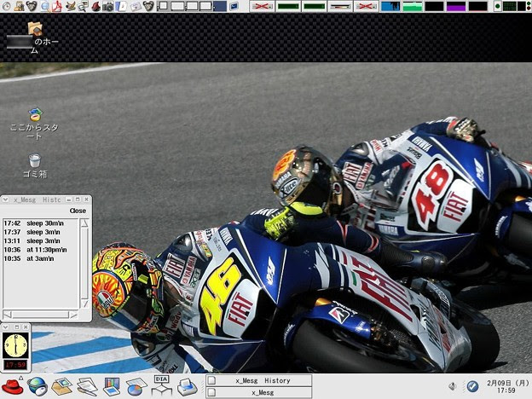The height and width of the screenshot is (399, 532).
Task: Click the horizontal scrollbar thumb in history
Action: 40,315
